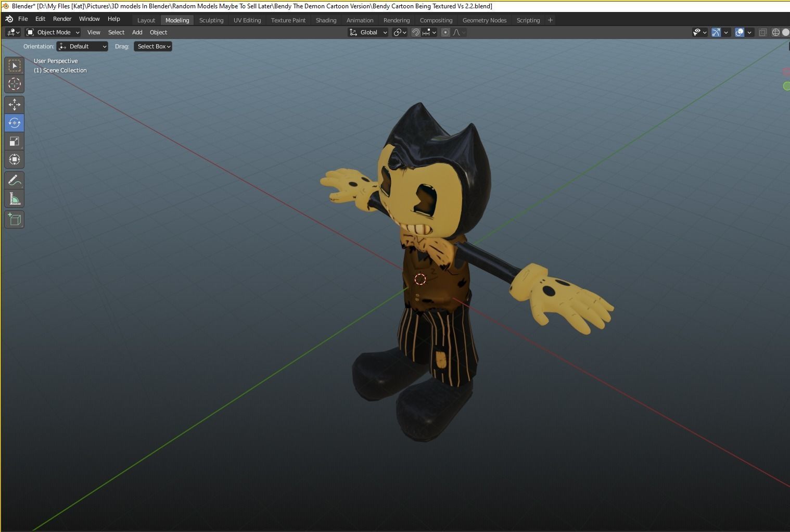Open Global transform orientation dropdown

[x=368, y=32]
